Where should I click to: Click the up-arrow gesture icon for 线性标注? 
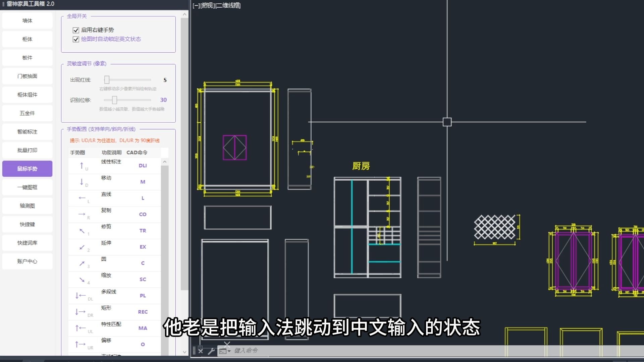coord(82,166)
